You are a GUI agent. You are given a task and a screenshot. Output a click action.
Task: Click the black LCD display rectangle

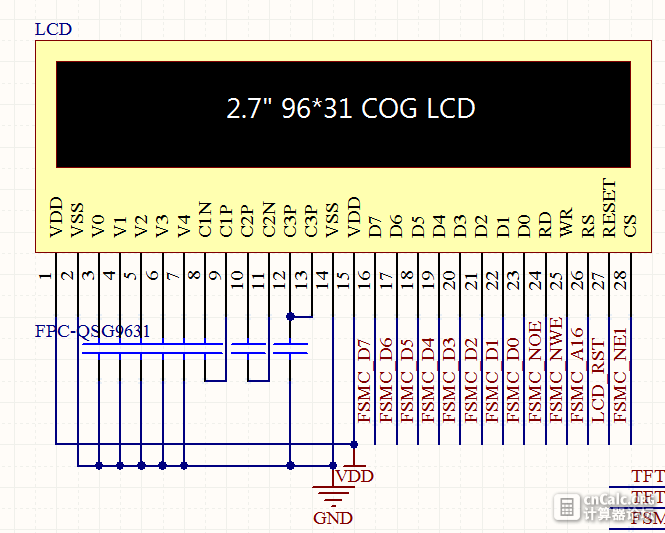(344, 114)
